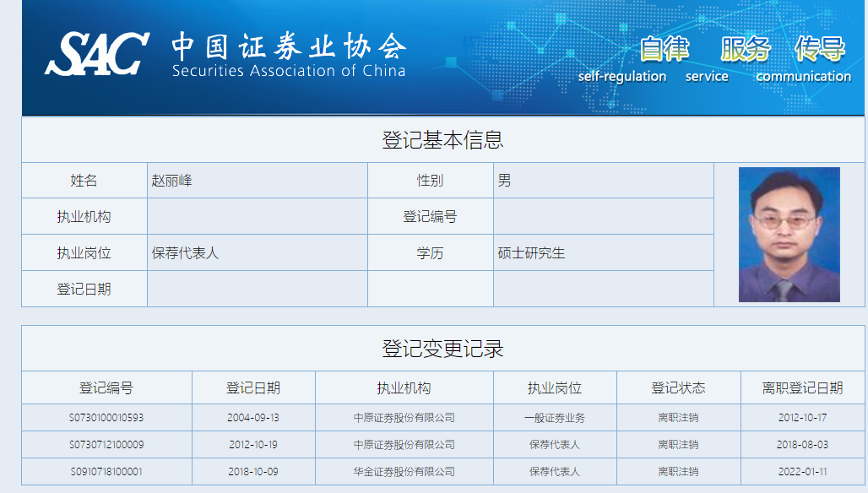Click the 一般证券业务 position cell
Viewport: 868px width, 493px height.
point(555,418)
